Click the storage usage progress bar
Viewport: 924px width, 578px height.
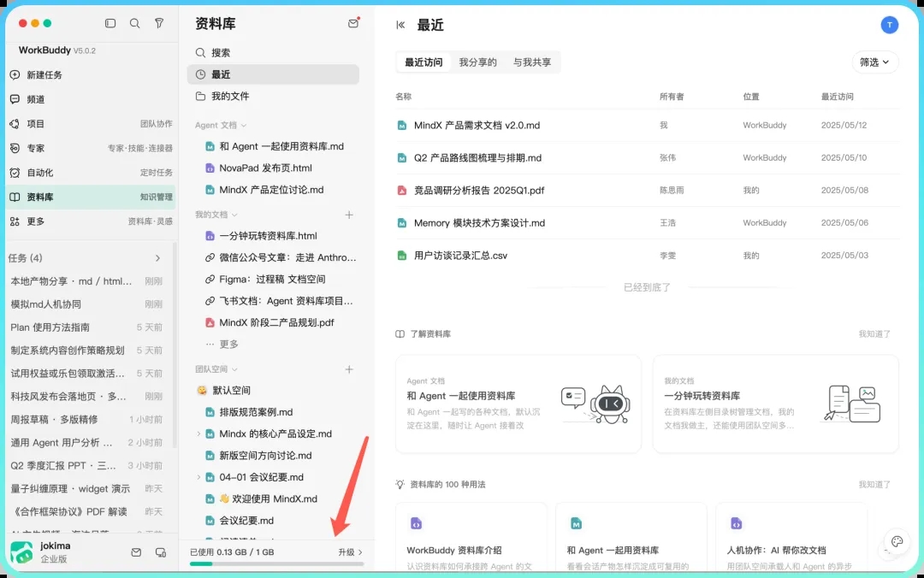[276, 563]
